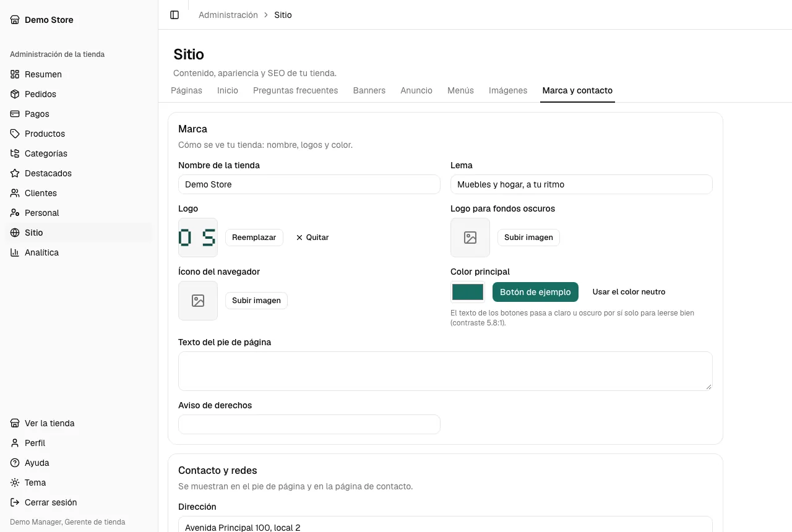This screenshot has height=532, width=792.
Task: Click dark-background logo placeholder image
Action: coord(470,238)
